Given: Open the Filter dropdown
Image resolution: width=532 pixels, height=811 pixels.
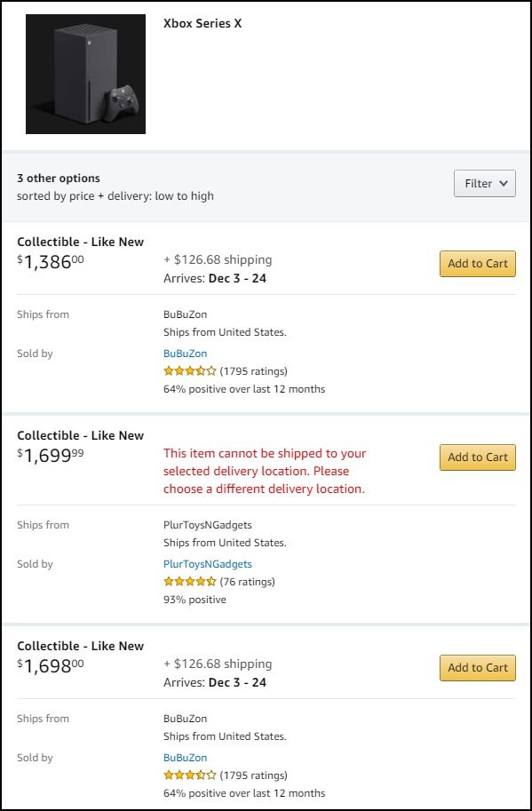Looking at the screenshot, I should click(x=484, y=183).
